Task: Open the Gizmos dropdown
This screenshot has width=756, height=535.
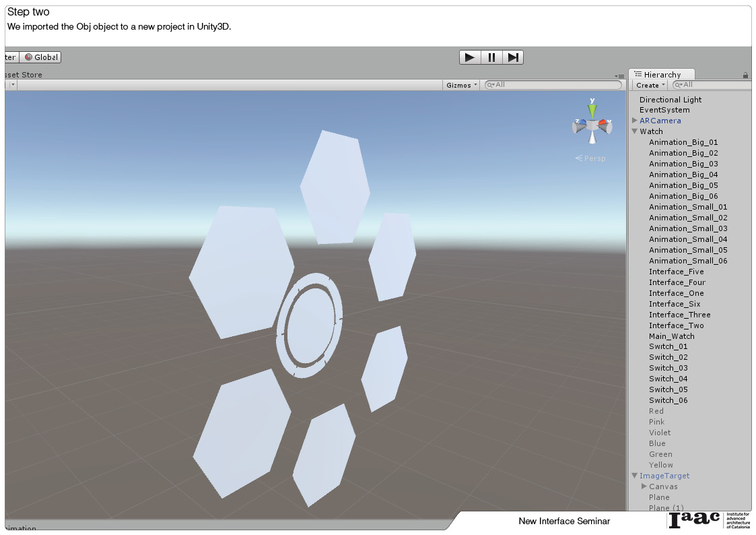Action: click(460, 84)
